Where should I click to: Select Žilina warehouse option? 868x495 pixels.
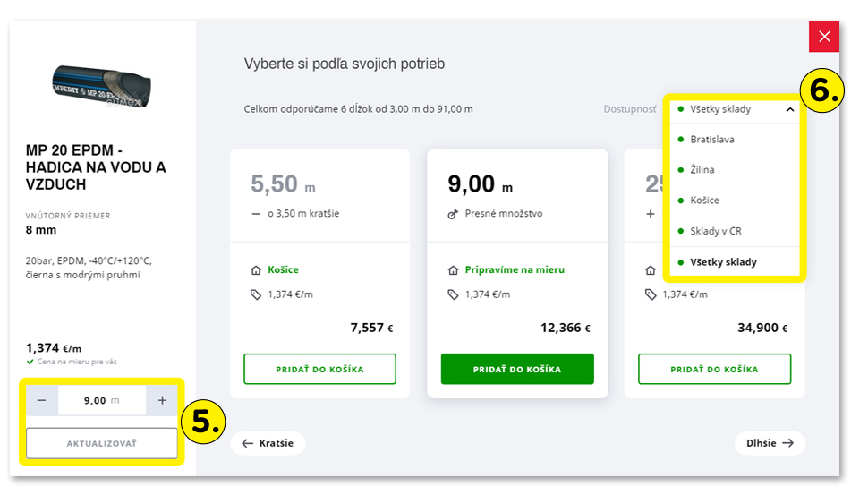[702, 170]
